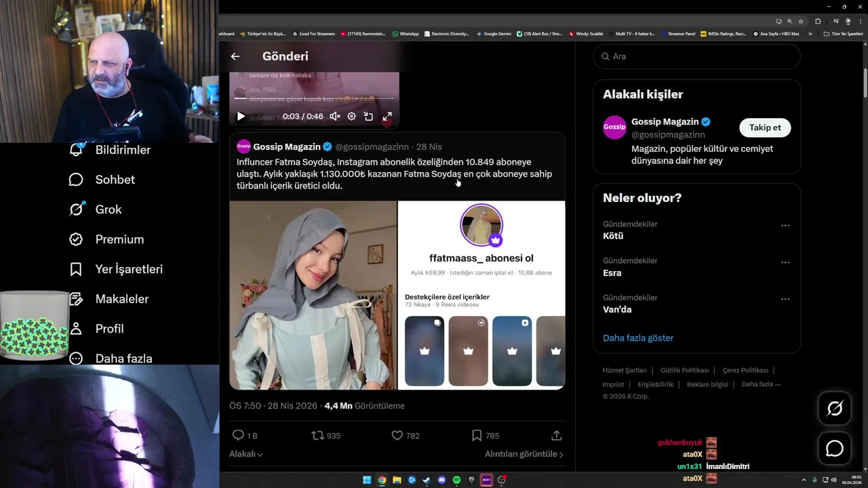
Task: Open the Alakalı sort dropdown
Action: (246, 454)
